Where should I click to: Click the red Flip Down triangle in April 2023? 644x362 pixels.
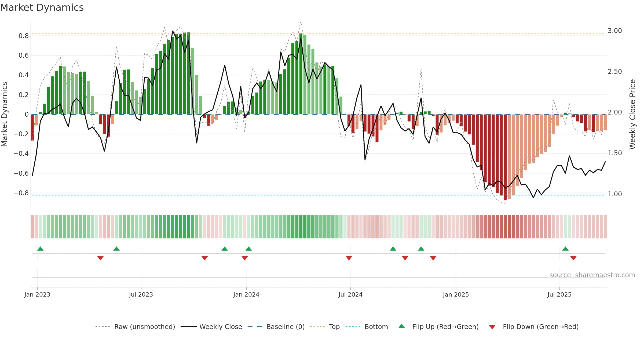point(100,258)
